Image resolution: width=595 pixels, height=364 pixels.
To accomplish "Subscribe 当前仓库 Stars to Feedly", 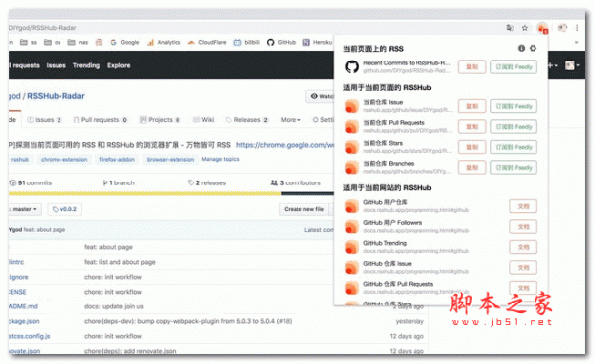I will [x=514, y=147].
